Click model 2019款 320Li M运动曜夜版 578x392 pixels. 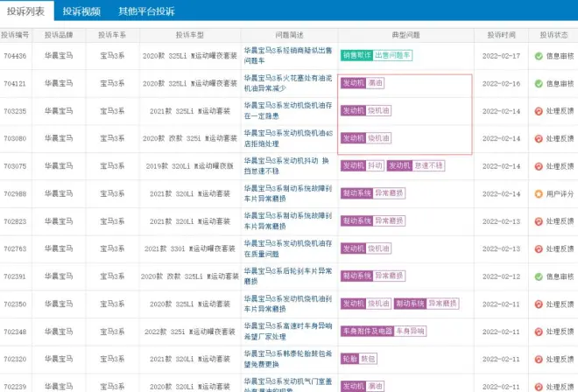[x=189, y=166]
